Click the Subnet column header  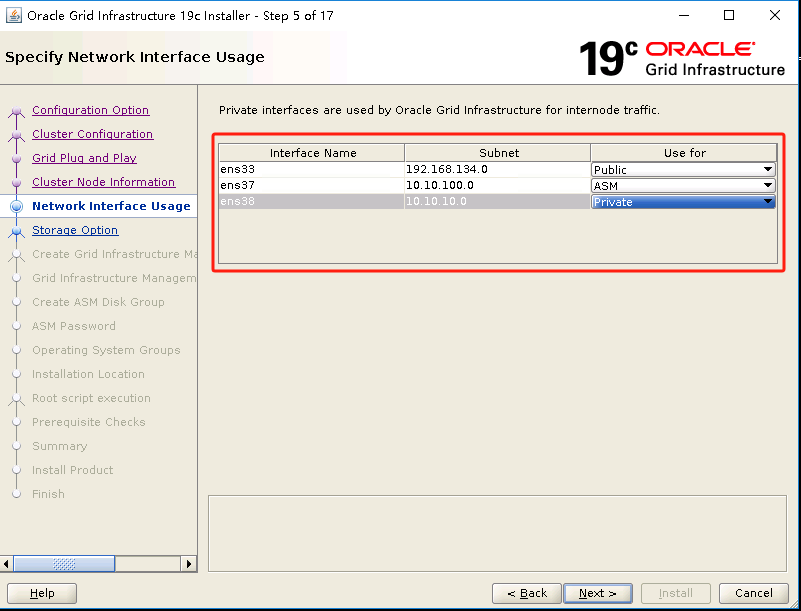tap(498, 153)
